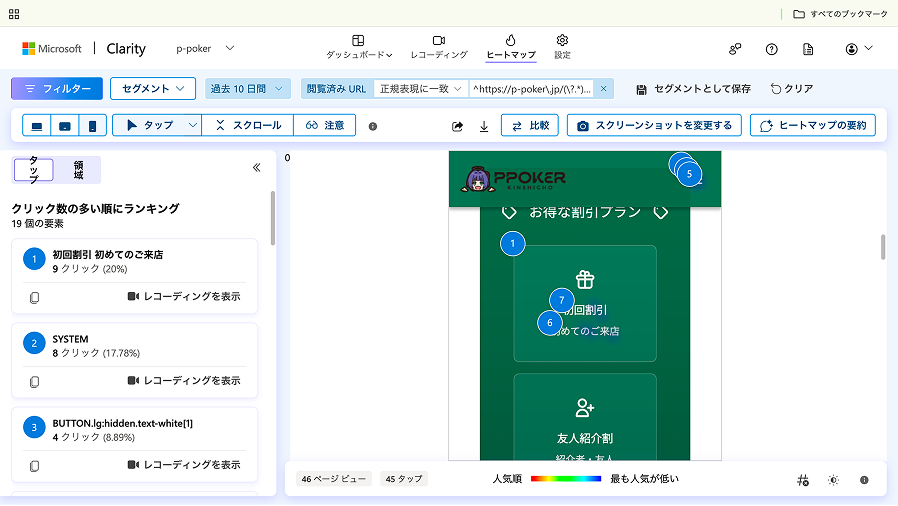Click the 45 タップ badge
Viewport: 898px width, 506px height.
(x=404, y=479)
